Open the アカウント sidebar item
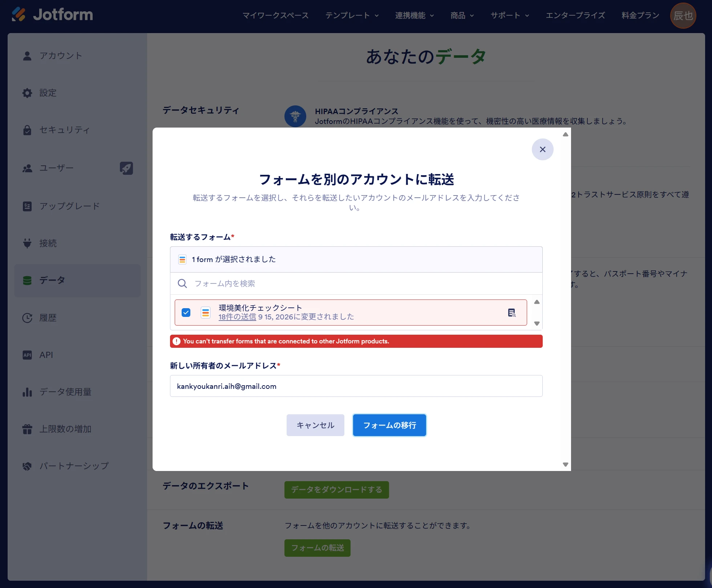The image size is (712, 588). 77,56
